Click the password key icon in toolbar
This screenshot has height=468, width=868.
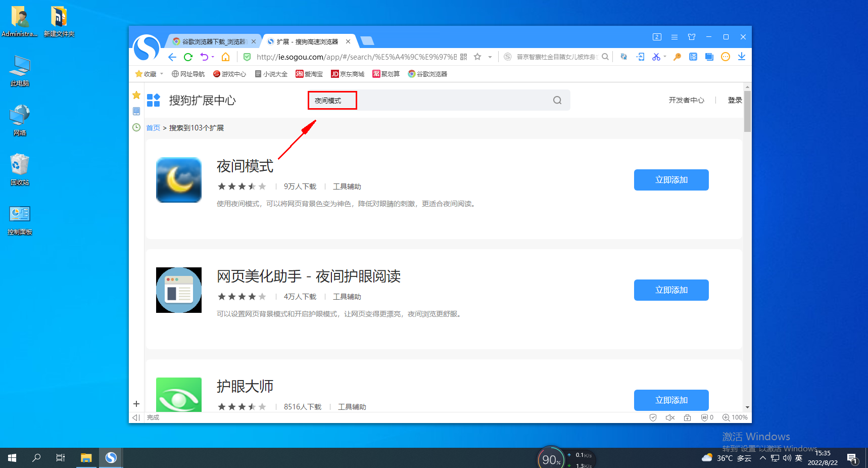pos(677,57)
